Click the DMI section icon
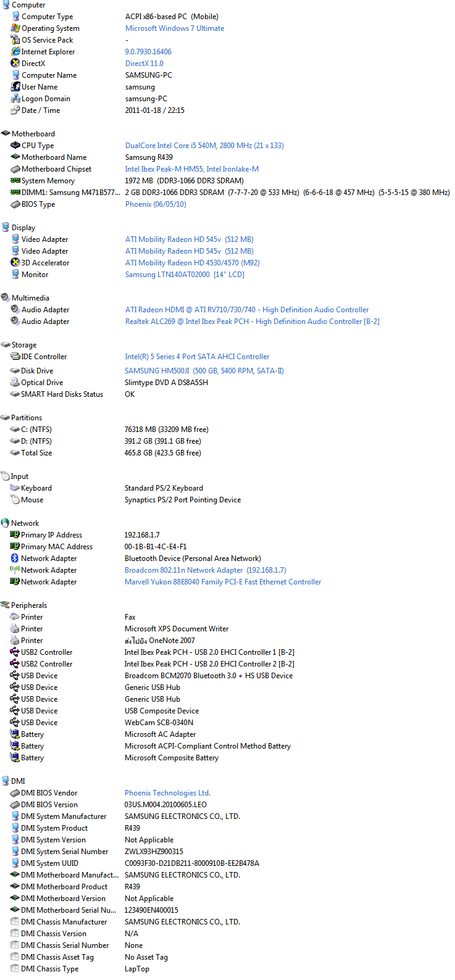The height and width of the screenshot is (980, 455). (5, 781)
